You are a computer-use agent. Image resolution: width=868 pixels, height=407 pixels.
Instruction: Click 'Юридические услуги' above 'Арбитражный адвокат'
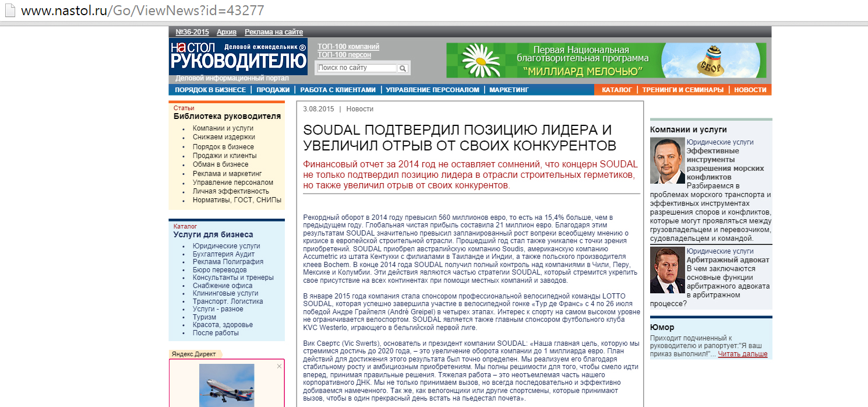[x=720, y=251]
